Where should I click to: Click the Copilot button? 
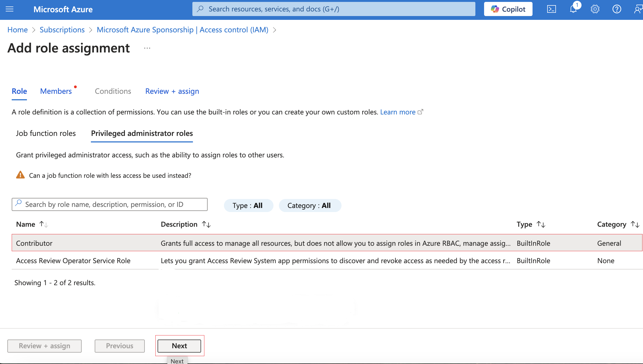coord(508,9)
